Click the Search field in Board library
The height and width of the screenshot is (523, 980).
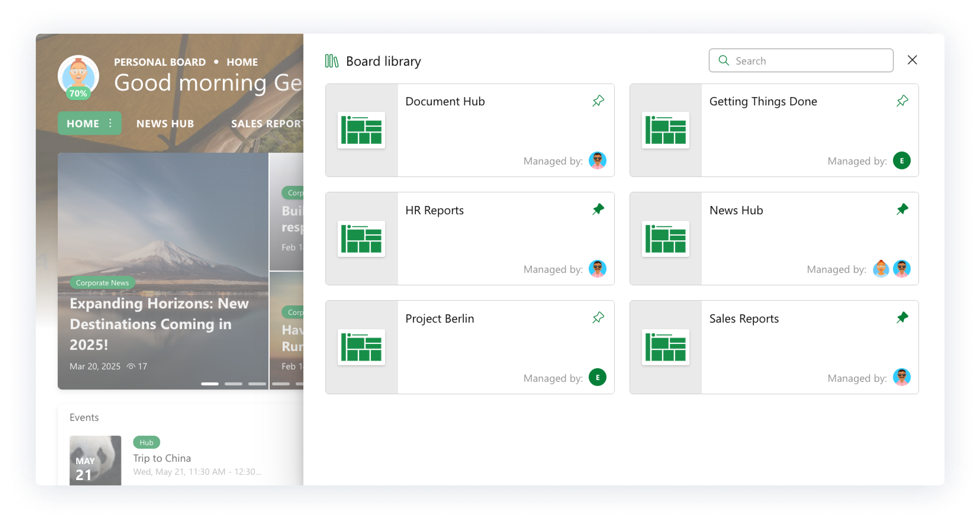[x=801, y=60]
